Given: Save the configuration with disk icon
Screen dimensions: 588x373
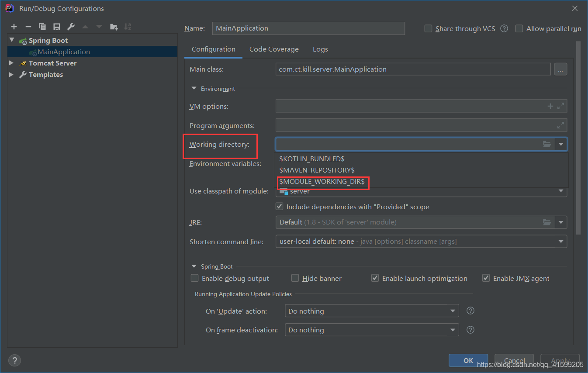Looking at the screenshot, I should (x=57, y=27).
